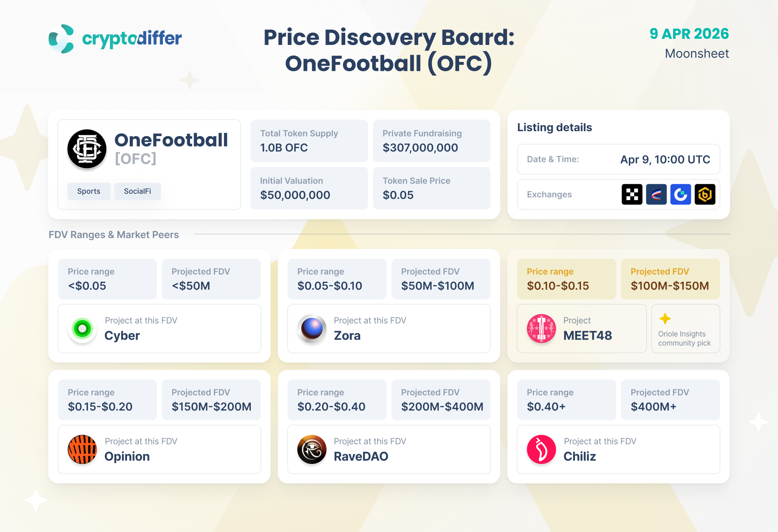778x532 pixels.
Task: Click the red-white-blue swoosh exchange icon
Action: 656,194
